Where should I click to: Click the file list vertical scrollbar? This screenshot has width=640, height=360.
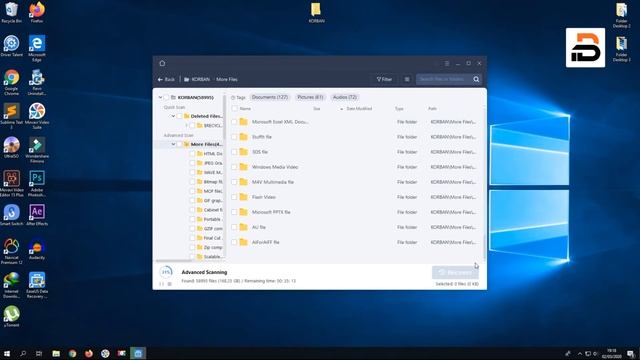(x=484, y=247)
